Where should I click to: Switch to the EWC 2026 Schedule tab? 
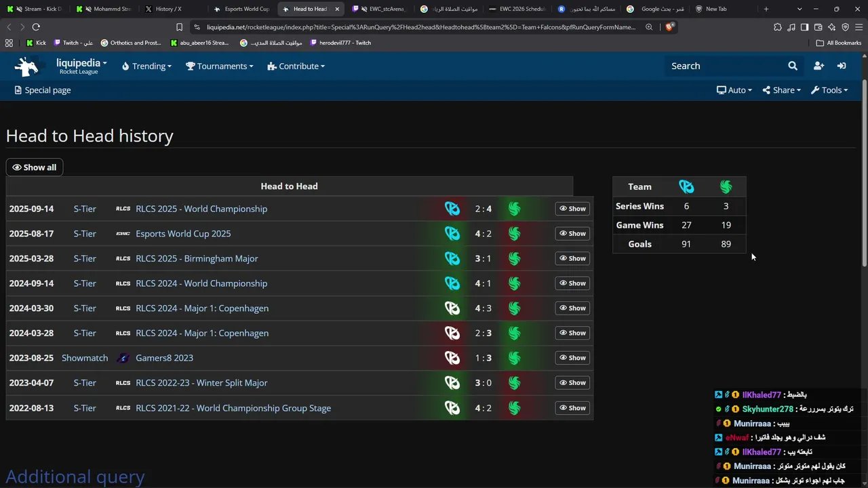tap(516, 9)
